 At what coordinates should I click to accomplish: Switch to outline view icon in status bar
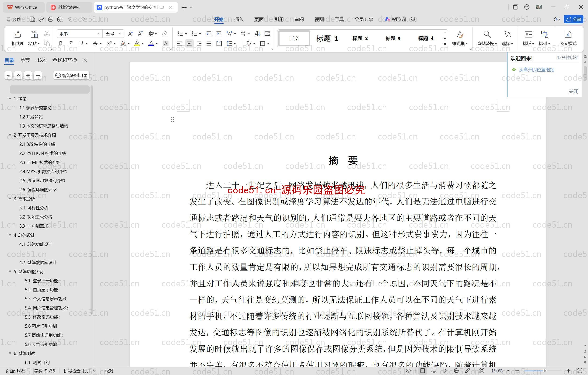point(434,371)
